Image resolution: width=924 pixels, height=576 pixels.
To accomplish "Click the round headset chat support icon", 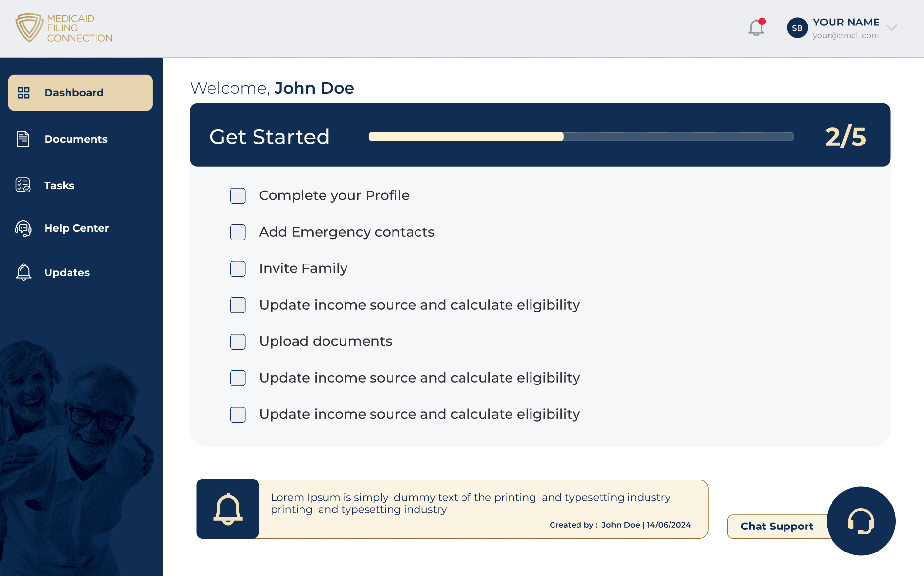I will pos(861,521).
